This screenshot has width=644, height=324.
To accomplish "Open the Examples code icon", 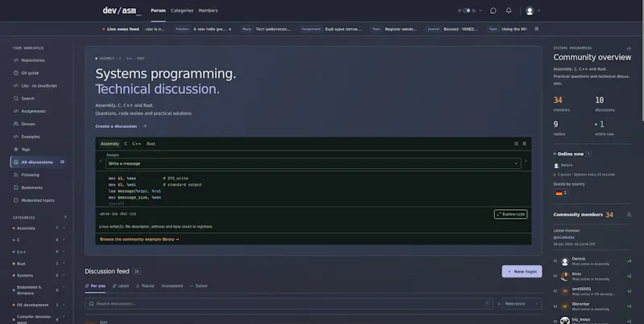I will point(16,137).
